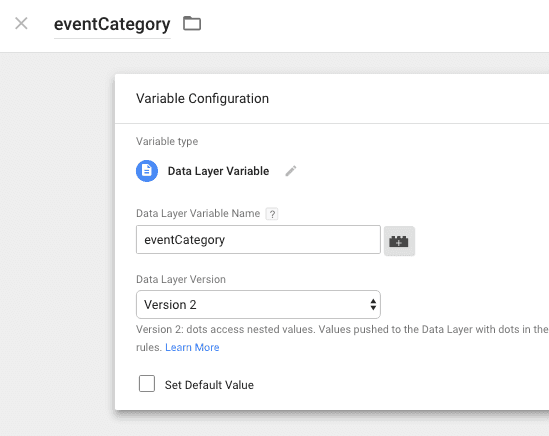Click the folder icon next to eventCategory title
Image resolution: width=549 pixels, height=436 pixels.
[x=192, y=23]
